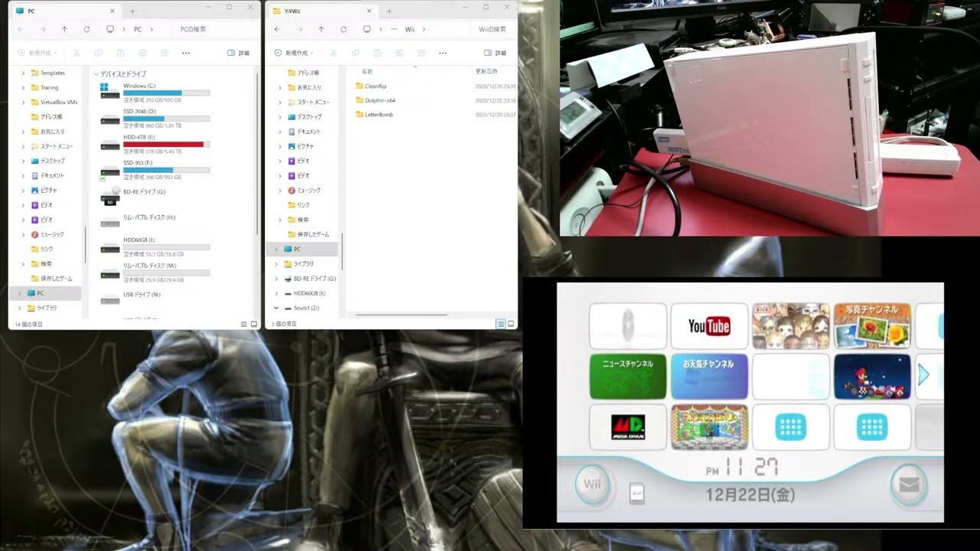Click the 更新日時 column header
This screenshot has width=980, height=551.
486,71
